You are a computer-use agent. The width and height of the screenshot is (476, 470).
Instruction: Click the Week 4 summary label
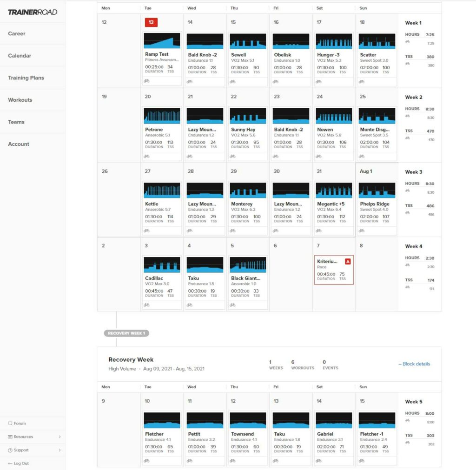(413, 246)
